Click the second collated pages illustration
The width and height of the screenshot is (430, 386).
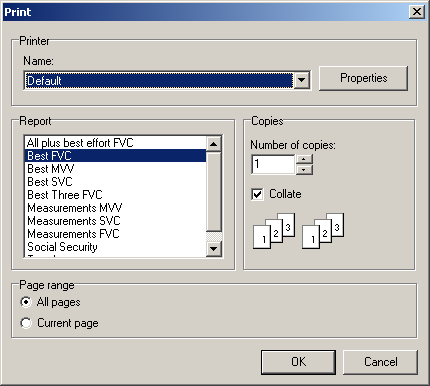pyautogui.click(x=323, y=231)
